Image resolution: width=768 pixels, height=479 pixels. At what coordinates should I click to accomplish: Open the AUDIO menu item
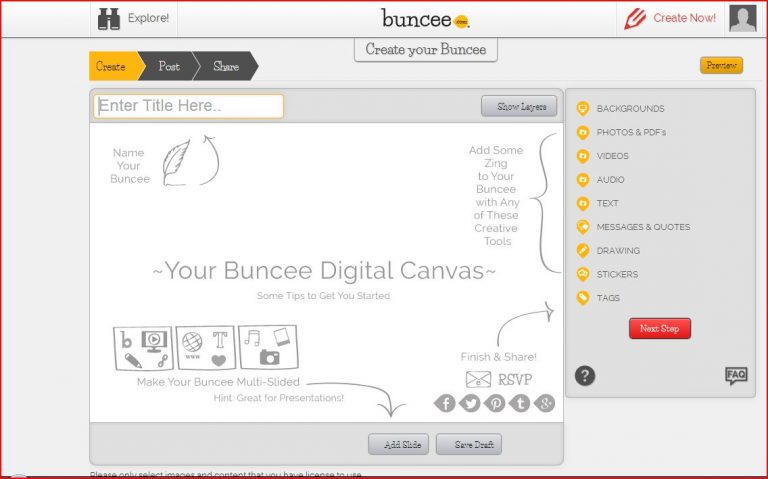click(x=610, y=180)
